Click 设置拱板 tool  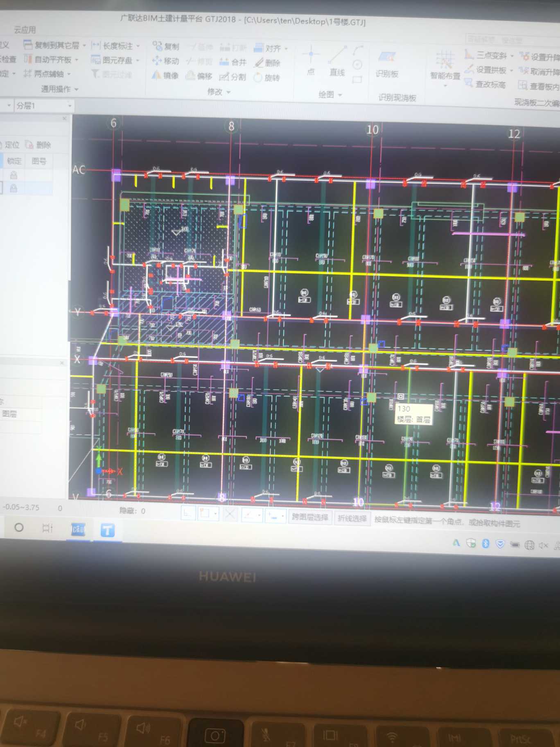tap(486, 70)
